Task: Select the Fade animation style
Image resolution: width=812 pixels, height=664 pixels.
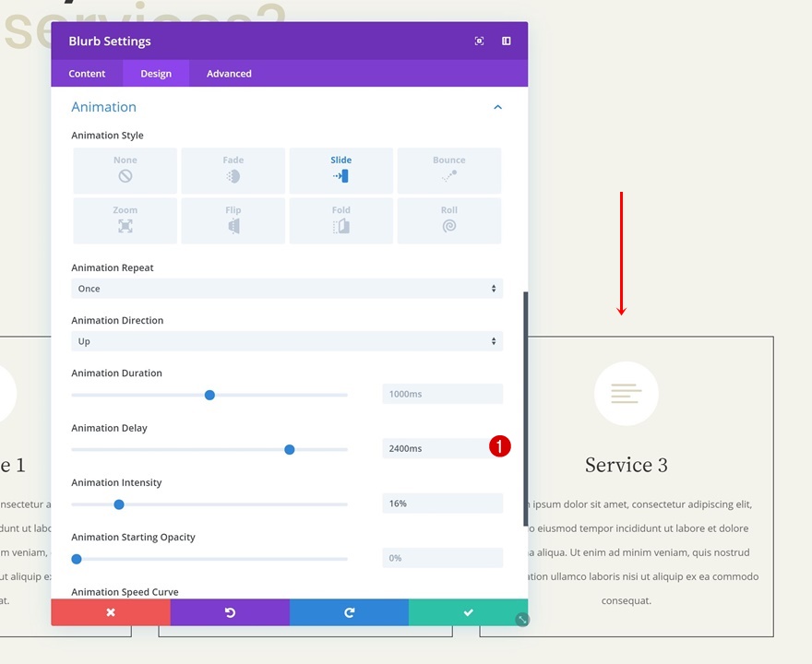Action: 233,171
